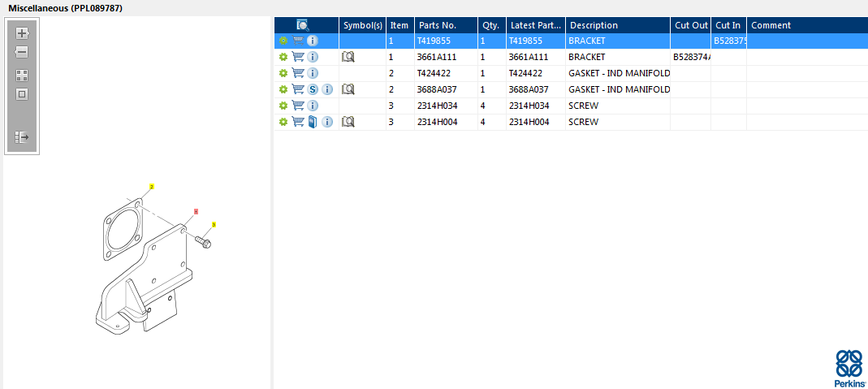Viewport: 868px width, 389px height.
Task: Click green gear icon for T424422
Action: (x=283, y=73)
